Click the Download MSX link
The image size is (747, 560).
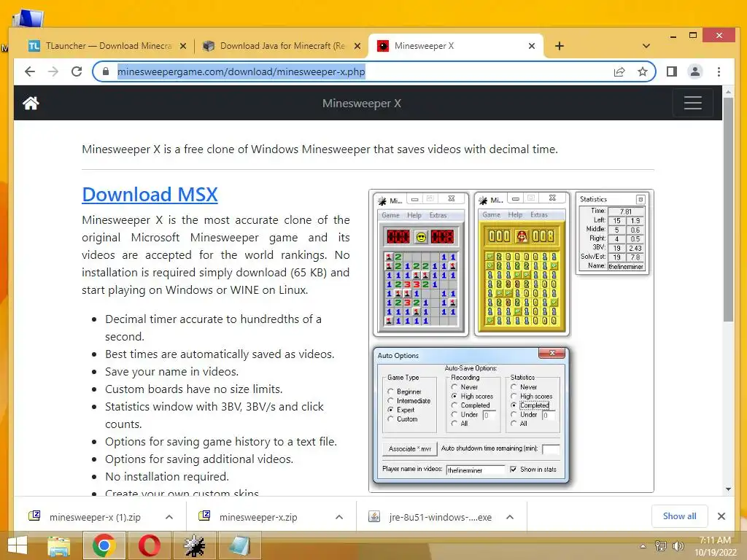point(150,194)
